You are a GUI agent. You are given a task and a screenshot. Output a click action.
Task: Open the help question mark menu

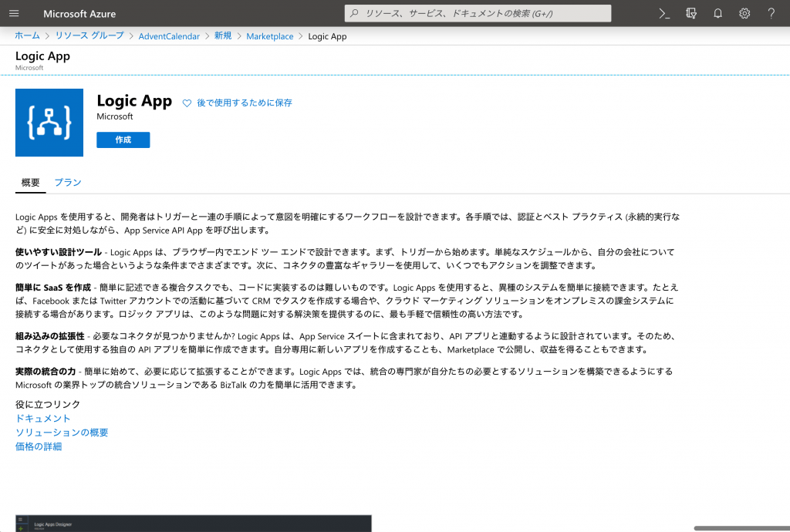771,14
